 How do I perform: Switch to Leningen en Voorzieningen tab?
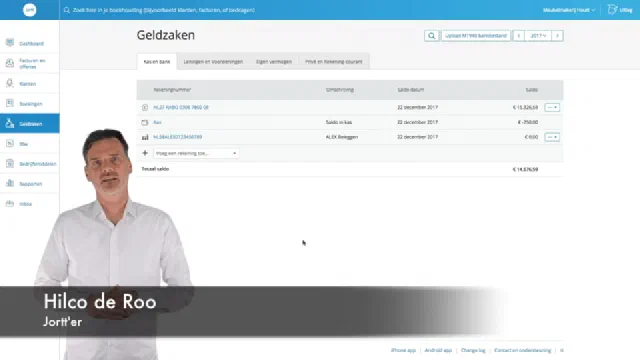[x=213, y=62]
